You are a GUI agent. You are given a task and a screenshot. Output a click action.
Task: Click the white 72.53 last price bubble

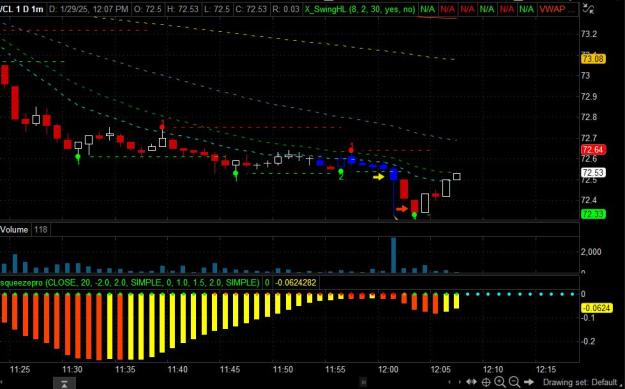(x=593, y=173)
